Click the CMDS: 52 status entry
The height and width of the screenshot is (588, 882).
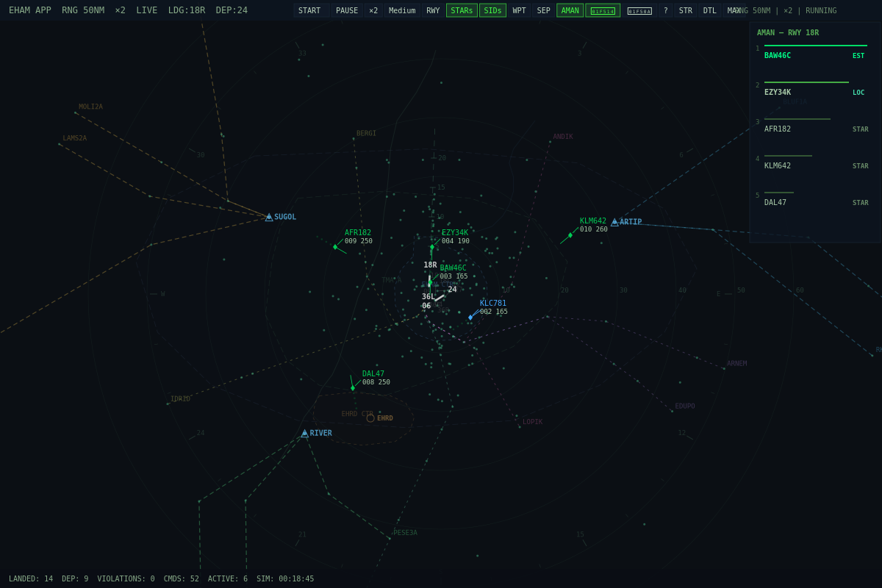coord(181,579)
